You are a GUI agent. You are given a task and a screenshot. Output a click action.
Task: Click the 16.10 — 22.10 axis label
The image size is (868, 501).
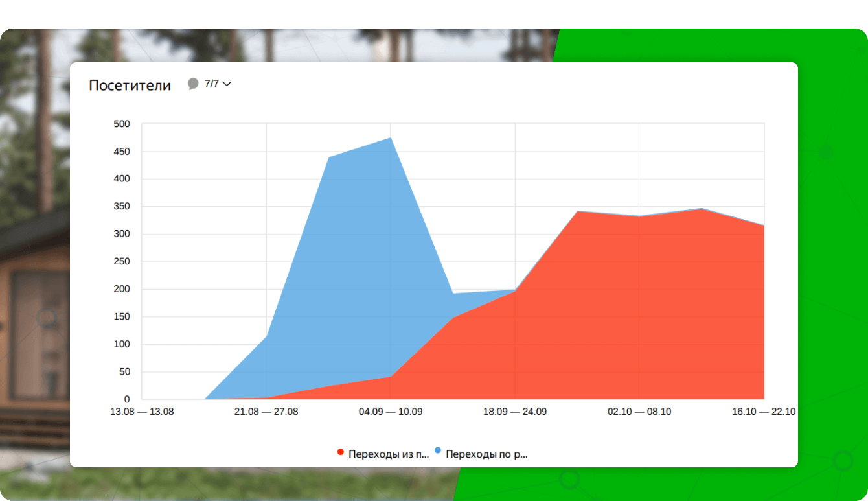pos(764,412)
